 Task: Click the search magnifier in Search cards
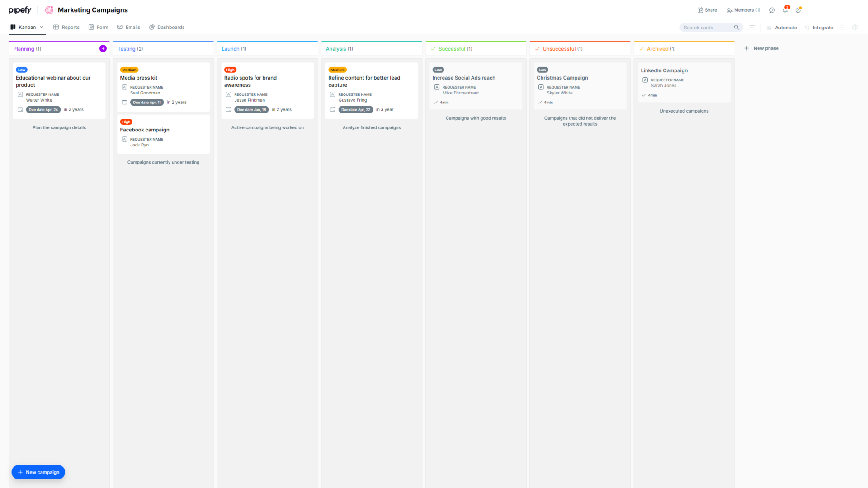coord(736,28)
